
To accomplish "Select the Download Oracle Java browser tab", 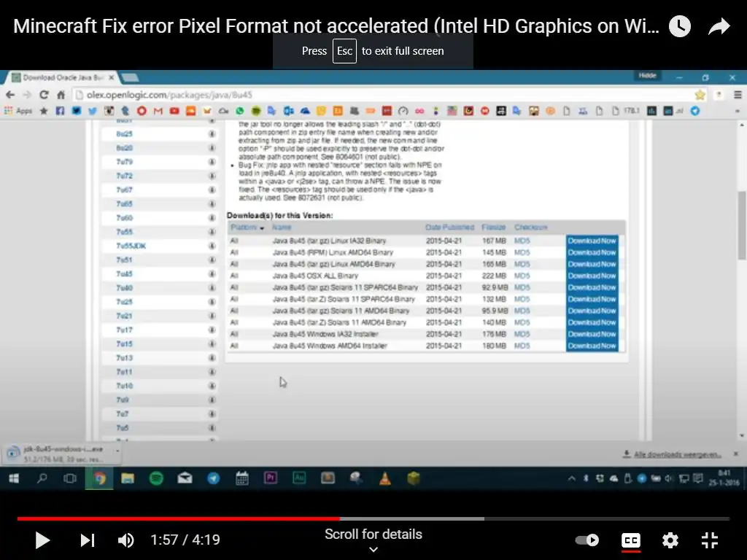I will tap(62, 77).
